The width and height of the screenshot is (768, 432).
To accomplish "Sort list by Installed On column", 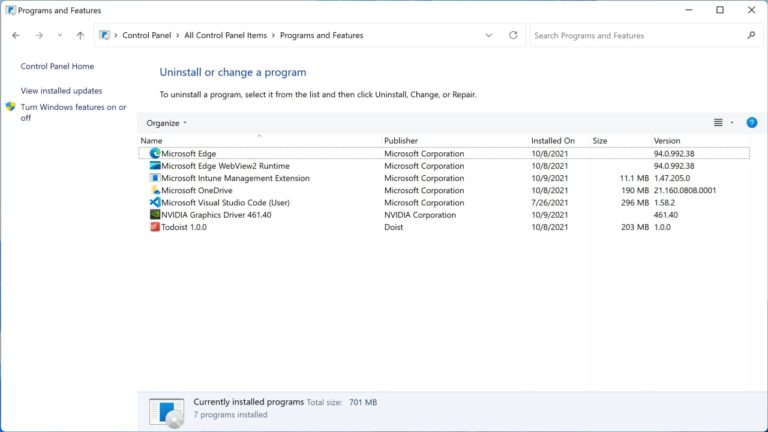I will click(x=552, y=141).
